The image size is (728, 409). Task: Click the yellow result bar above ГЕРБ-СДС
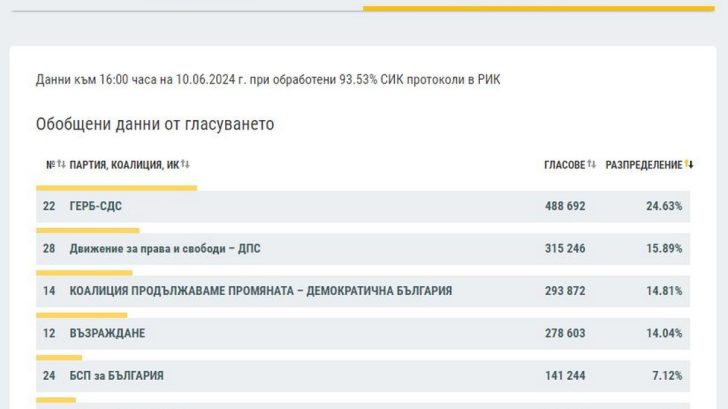tap(116, 187)
